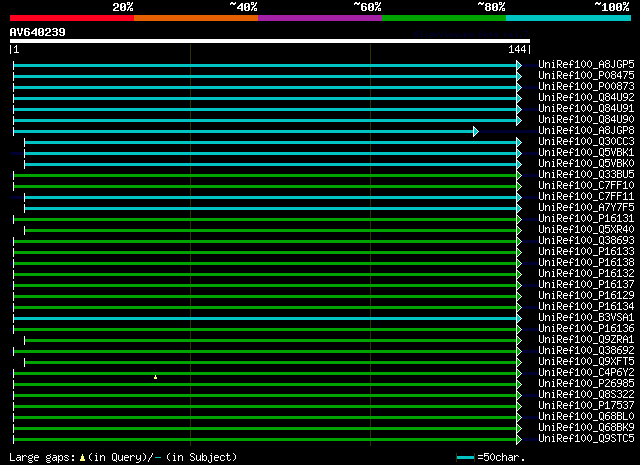The height and width of the screenshot is (465, 640).
Task: Click the yellow query gap marker on C4P6Y2 row
Action: (156, 377)
